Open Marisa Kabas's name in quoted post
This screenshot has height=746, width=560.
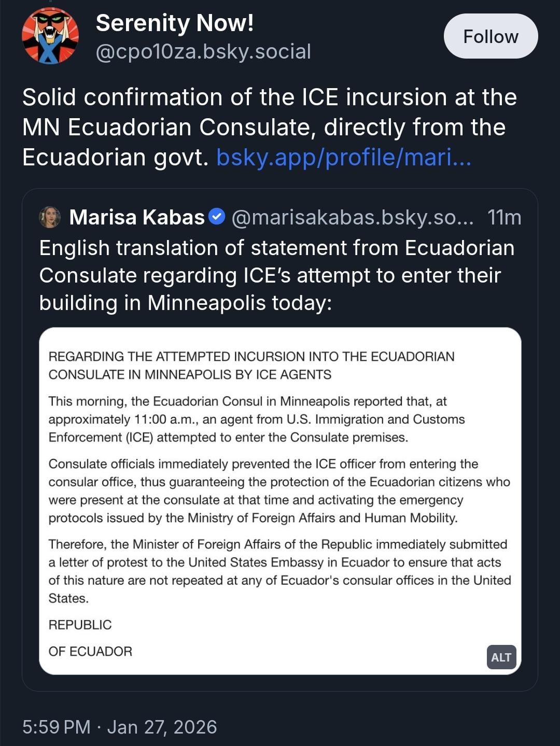coord(137,218)
